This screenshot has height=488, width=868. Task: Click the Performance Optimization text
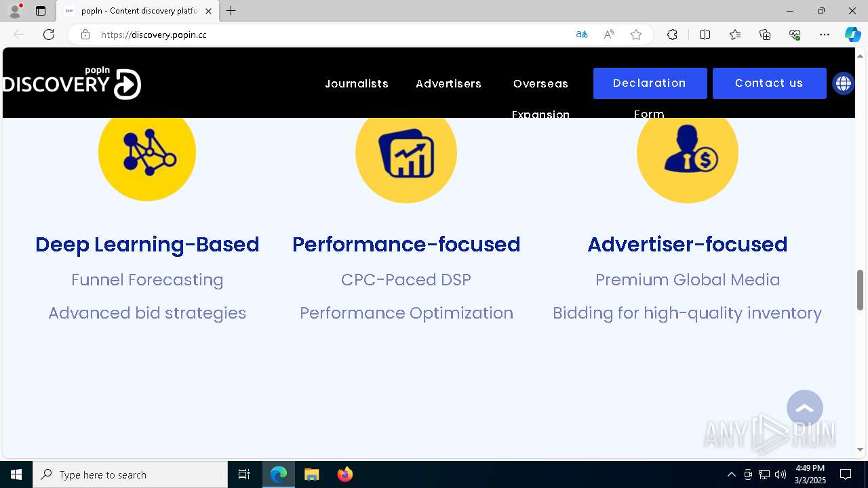pyautogui.click(x=406, y=313)
